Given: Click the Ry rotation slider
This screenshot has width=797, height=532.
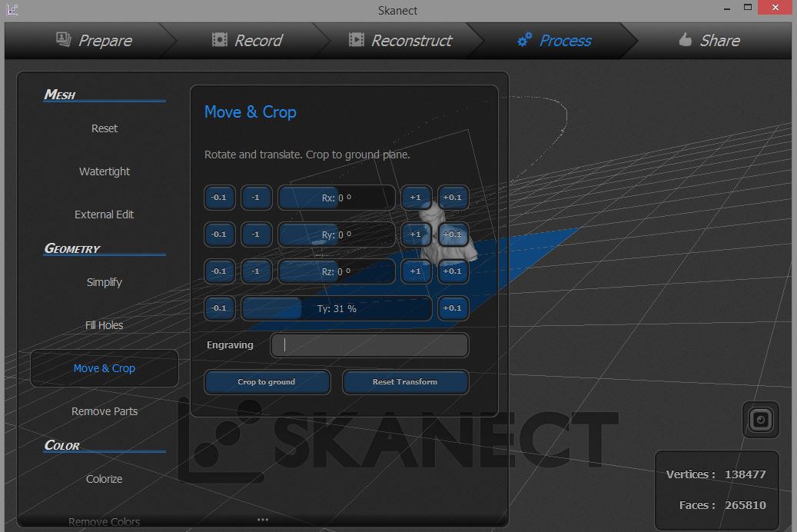Looking at the screenshot, I should click(x=337, y=235).
